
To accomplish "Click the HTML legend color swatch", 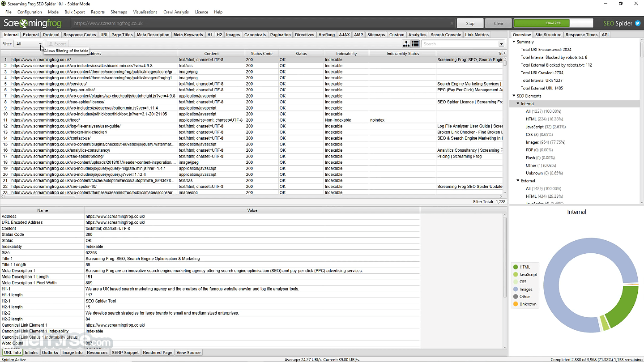I will click(x=516, y=267).
